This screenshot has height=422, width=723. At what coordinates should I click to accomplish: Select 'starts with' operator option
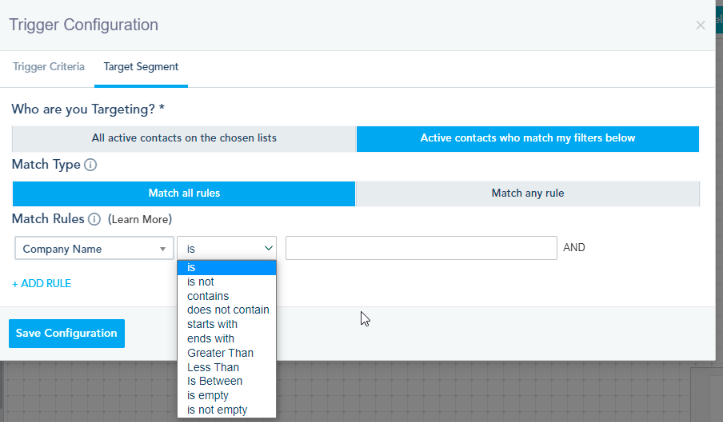(x=212, y=324)
